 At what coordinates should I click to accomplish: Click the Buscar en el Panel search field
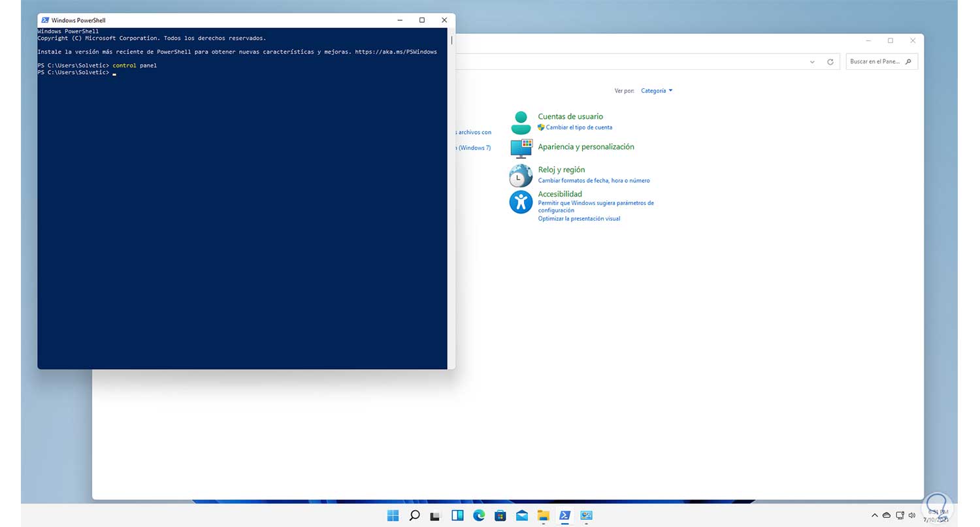point(875,61)
